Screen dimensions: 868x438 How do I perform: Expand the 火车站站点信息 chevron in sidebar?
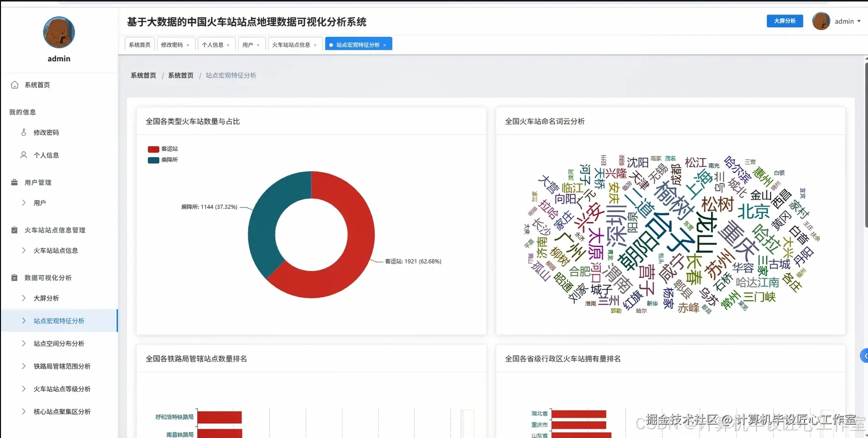click(24, 250)
